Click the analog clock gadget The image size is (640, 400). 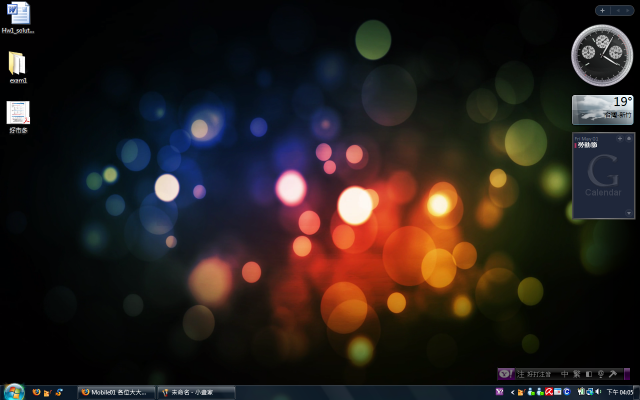602,55
